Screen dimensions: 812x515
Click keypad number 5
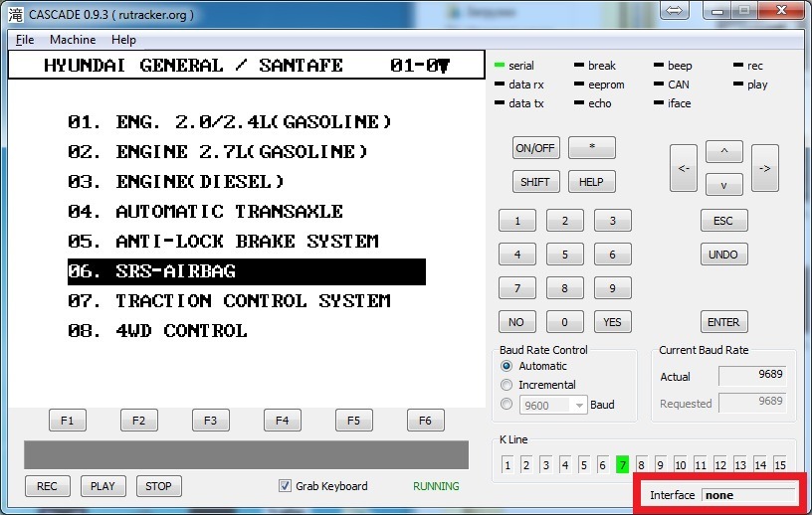tap(564, 255)
